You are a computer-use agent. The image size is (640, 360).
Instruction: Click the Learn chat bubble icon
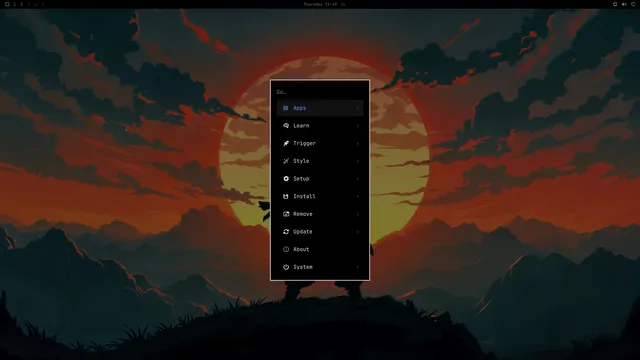(286, 126)
